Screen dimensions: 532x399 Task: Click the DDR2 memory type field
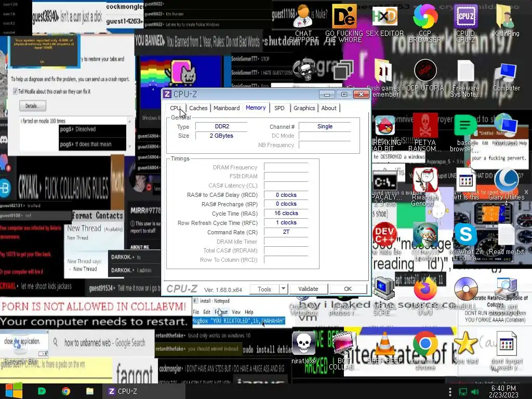click(x=222, y=127)
